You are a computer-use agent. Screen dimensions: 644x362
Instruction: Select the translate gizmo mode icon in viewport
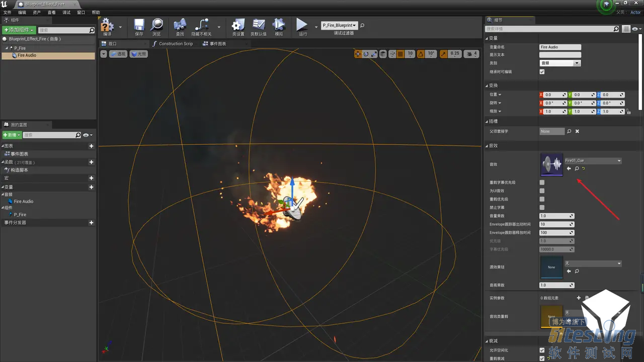coord(358,54)
